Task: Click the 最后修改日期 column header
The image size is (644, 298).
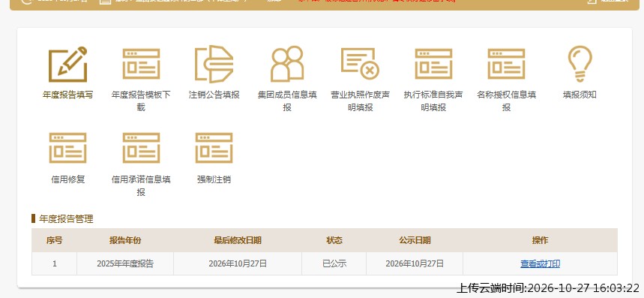Action: 238,240
